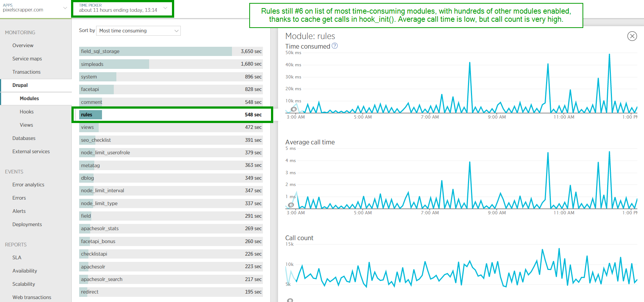
Task: Close the Module: rules detail panel
Action: click(x=632, y=36)
